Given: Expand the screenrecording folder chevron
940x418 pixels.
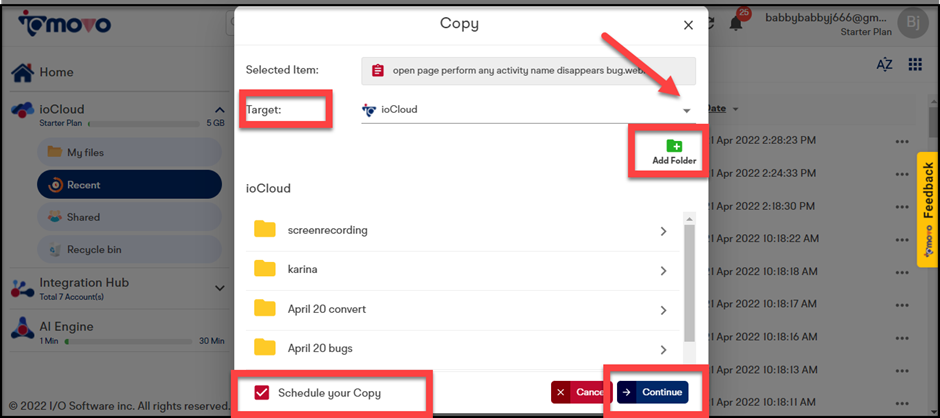Looking at the screenshot, I should tap(663, 231).
